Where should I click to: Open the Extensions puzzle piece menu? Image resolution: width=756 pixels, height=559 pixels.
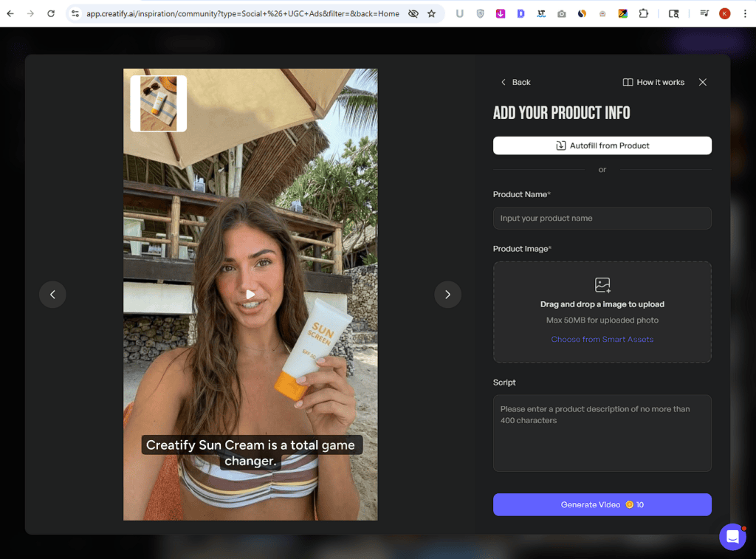point(644,13)
